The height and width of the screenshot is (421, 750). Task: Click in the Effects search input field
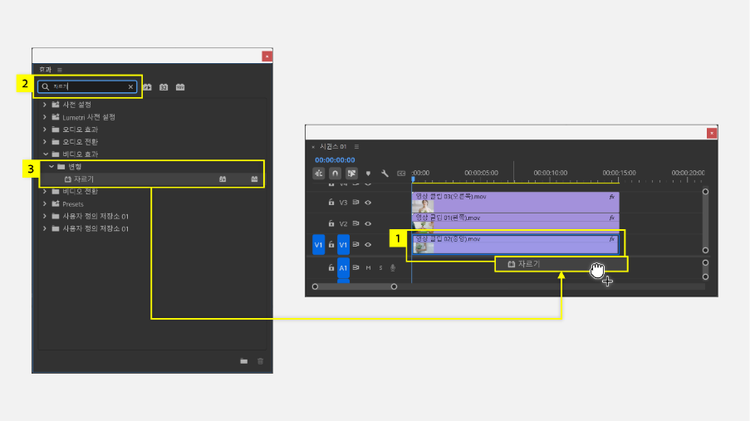click(x=87, y=87)
